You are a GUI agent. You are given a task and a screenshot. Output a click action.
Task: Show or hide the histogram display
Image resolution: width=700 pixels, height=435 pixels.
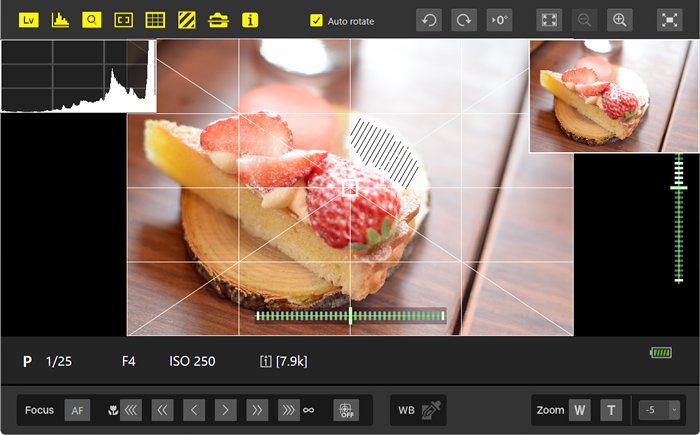(x=60, y=20)
